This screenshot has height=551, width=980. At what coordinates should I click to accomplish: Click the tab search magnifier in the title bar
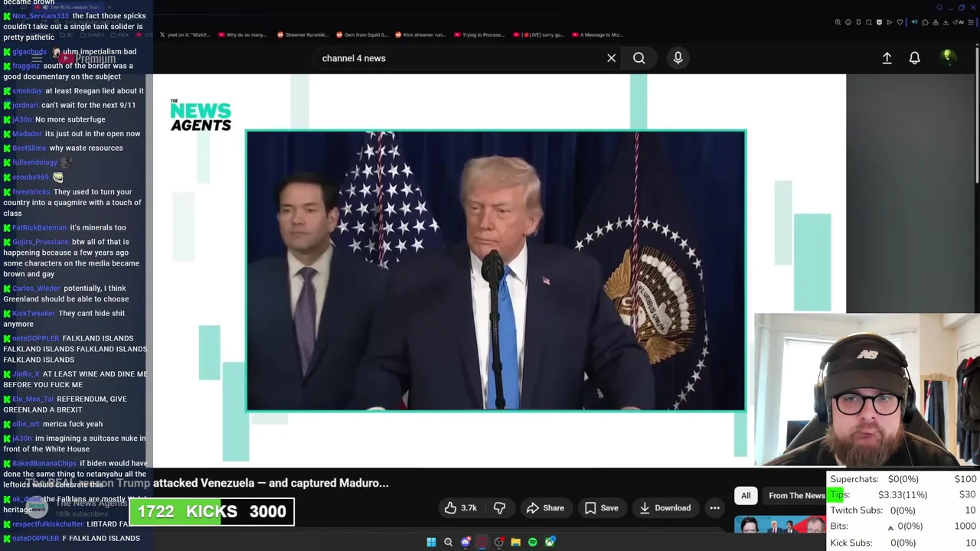click(939, 8)
